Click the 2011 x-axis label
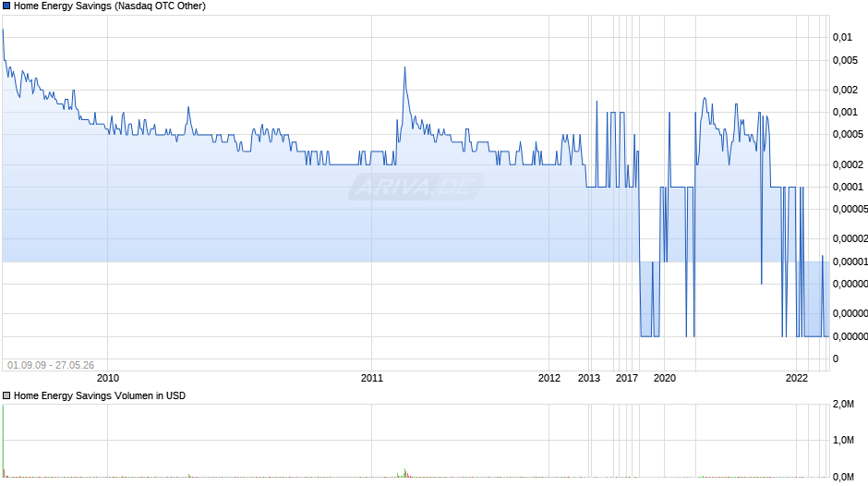Image resolution: width=868 pixels, height=486 pixels. click(372, 378)
